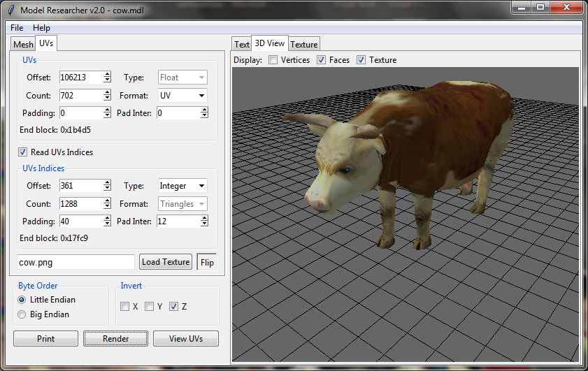Increase the UVs Indices Count 1288
Screen dimensions: 588x371
pyautogui.click(x=107, y=201)
